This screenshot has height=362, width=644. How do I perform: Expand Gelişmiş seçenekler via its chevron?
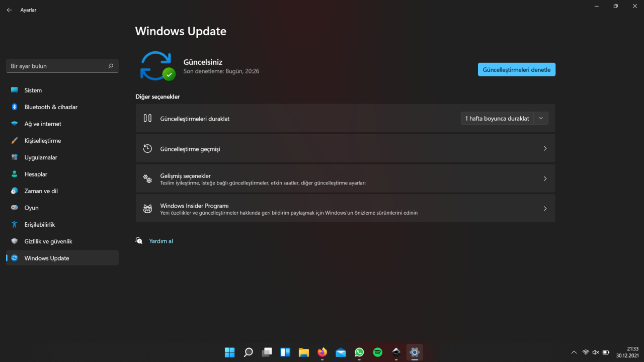(x=545, y=178)
